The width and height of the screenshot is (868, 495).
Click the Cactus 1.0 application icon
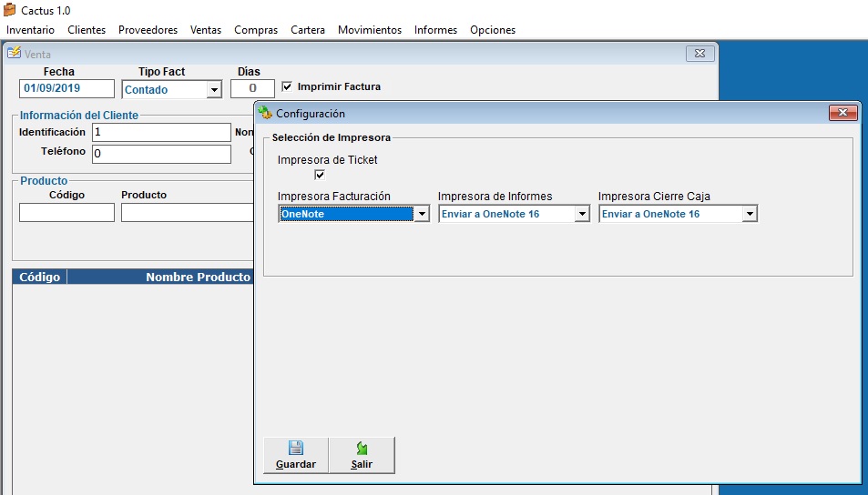[x=9, y=10]
